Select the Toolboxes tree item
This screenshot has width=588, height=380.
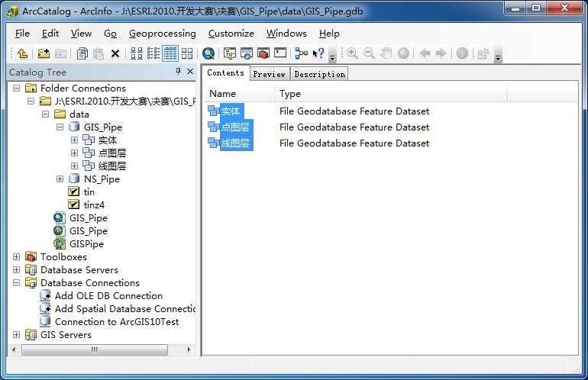click(63, 257)
